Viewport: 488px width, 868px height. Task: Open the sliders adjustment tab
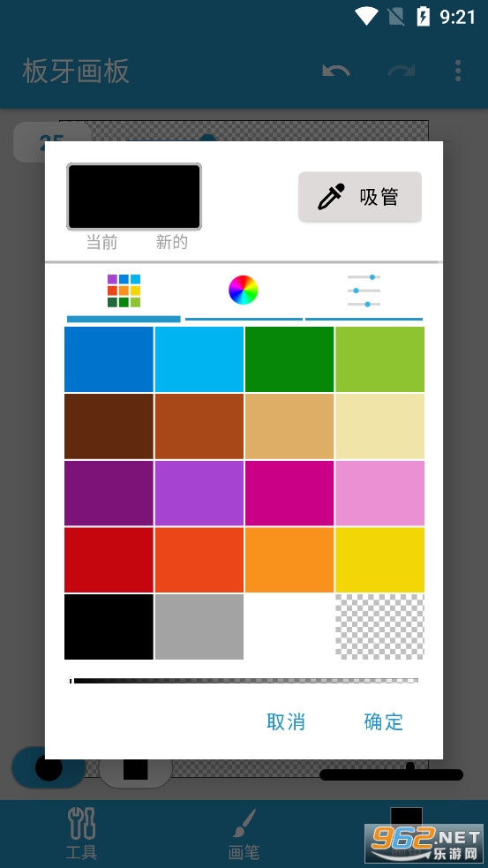click(364, 291)
